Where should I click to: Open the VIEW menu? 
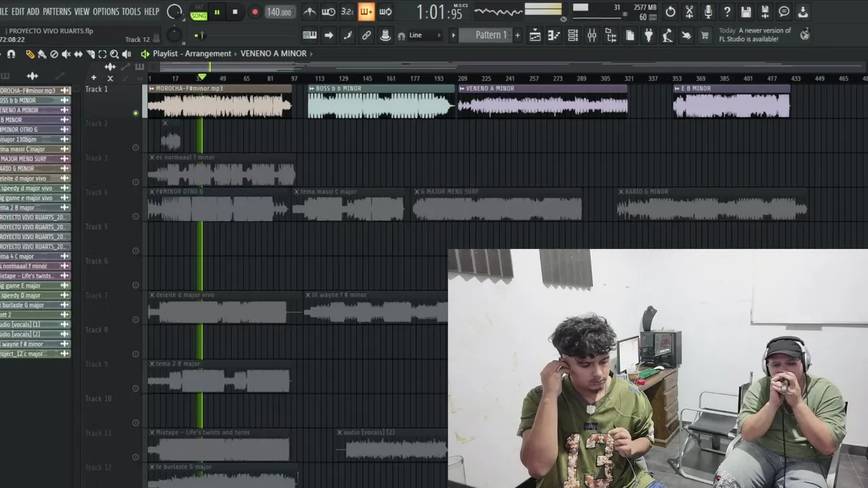click(x=82, y=12)
